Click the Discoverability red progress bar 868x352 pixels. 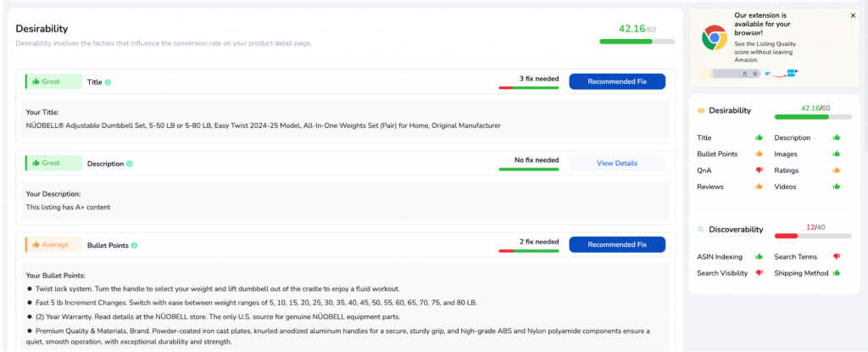click(813, 236)
